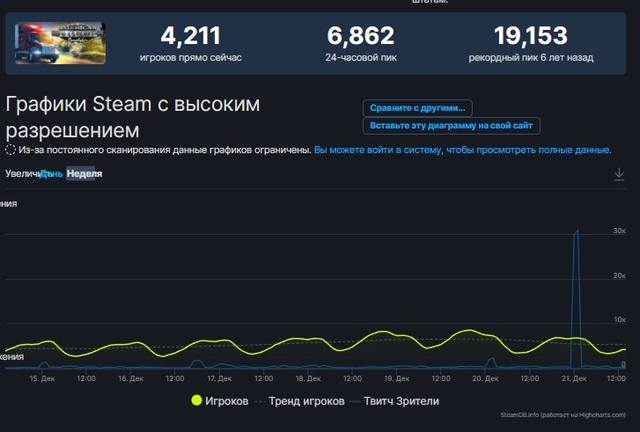This screenshot has height=432, width=640.
Task: Click the '6,862' 24-hour peak value
Action: 361,36
